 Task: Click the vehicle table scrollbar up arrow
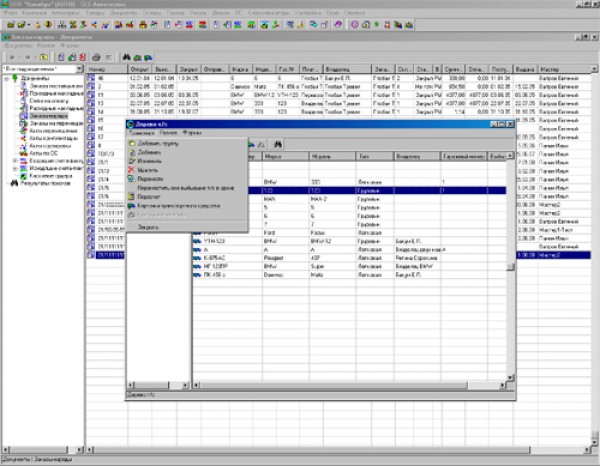[x=511, y=157]
